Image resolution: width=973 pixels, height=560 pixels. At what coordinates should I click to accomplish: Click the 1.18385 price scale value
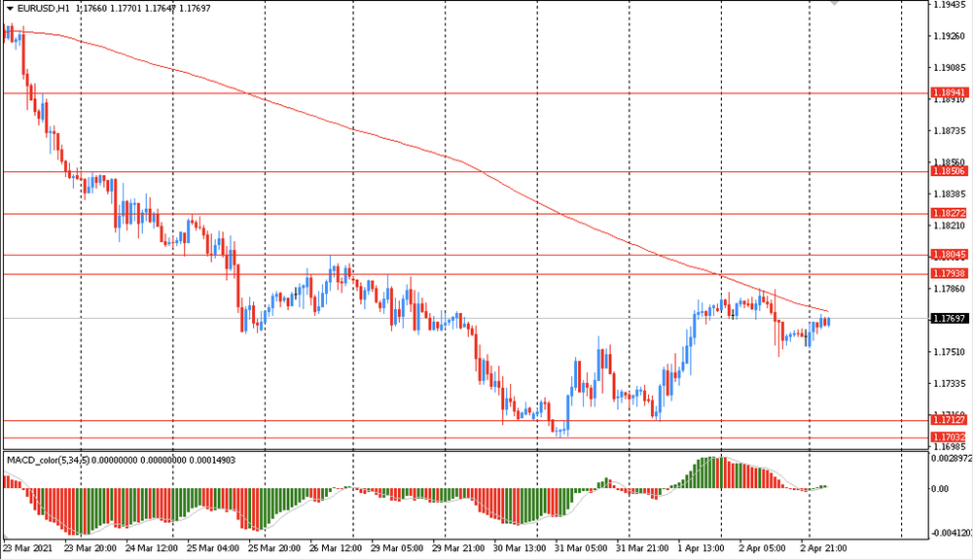[x=950, y=194]
